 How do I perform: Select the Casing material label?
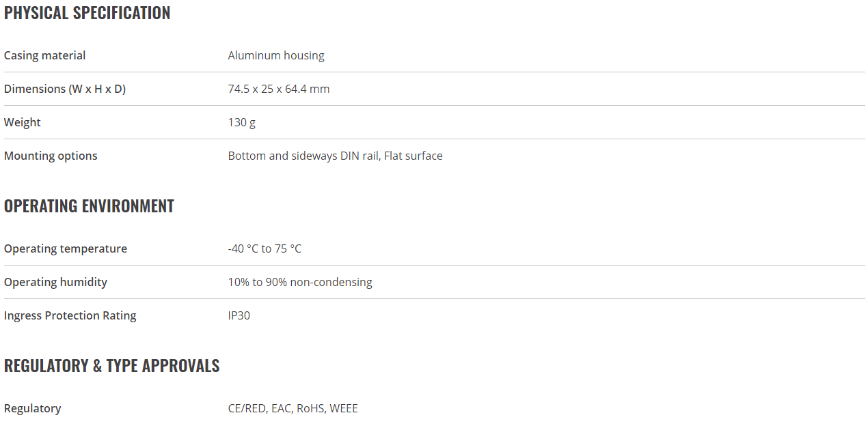point(45,55)
